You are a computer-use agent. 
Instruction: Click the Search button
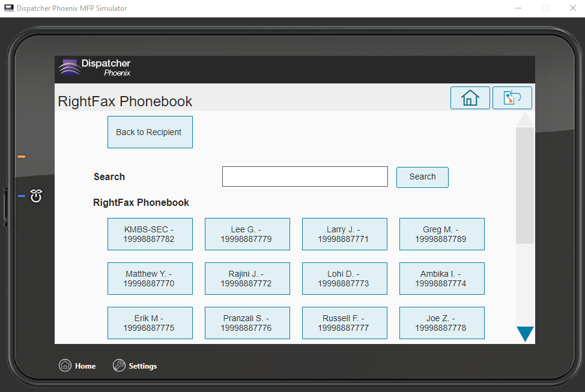pyautogui.click(x=422, y=177)
